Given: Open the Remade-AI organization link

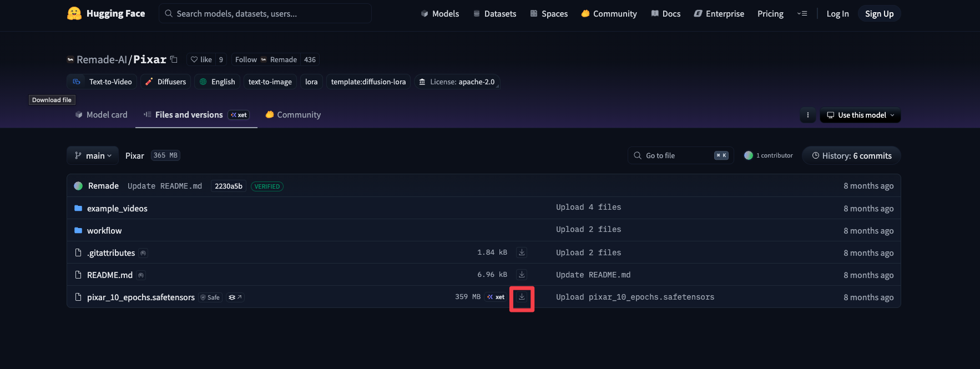Looking at the screenshot, I should coord(102,59).
